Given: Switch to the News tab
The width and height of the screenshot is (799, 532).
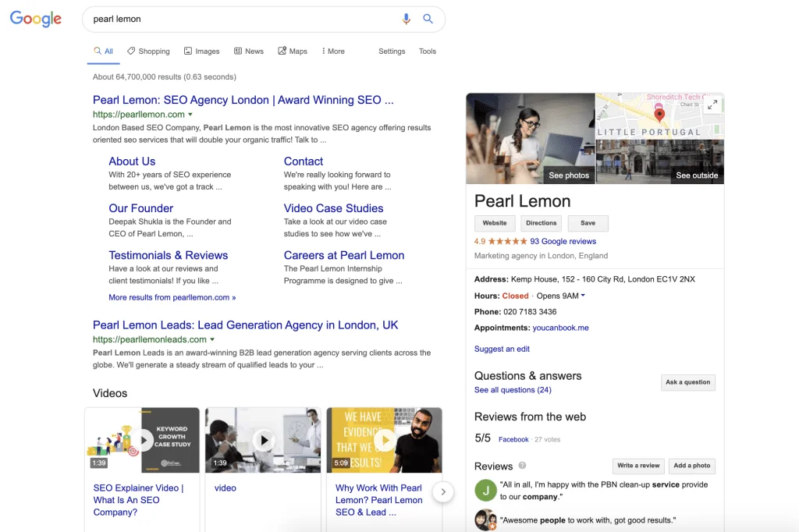Looking at the screenshot, I should (249, 51).
